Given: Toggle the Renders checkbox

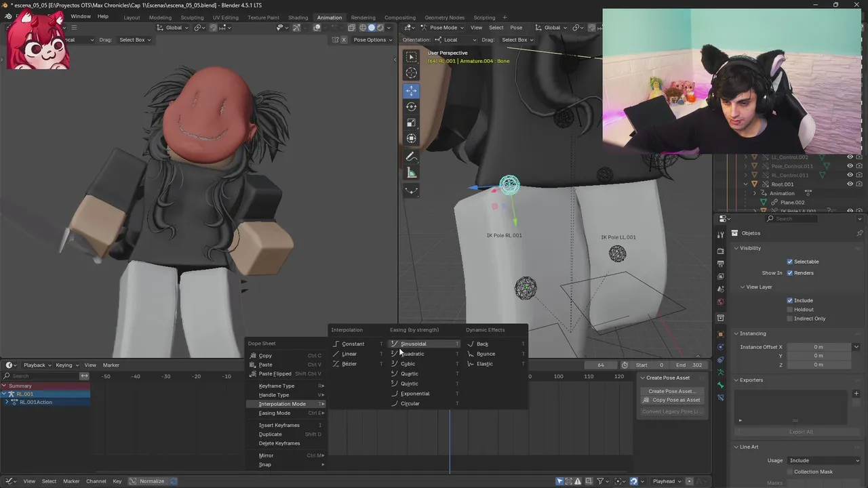Looking at the screenshot, I should pyautogui.click(x=789, y=273).
